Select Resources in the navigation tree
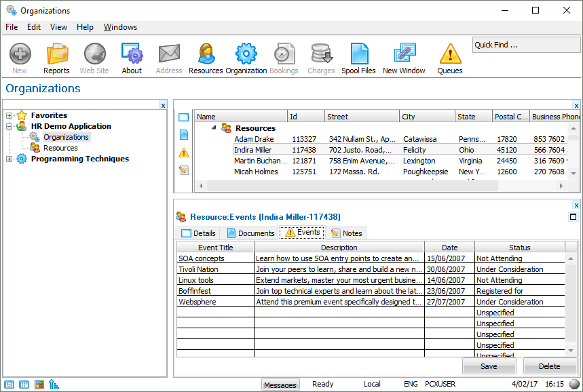This screenshot has width=583, height=392. tap(60, 148)
